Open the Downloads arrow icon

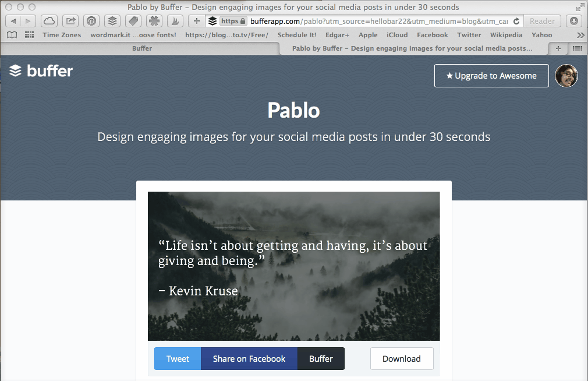tap(574, 21)
